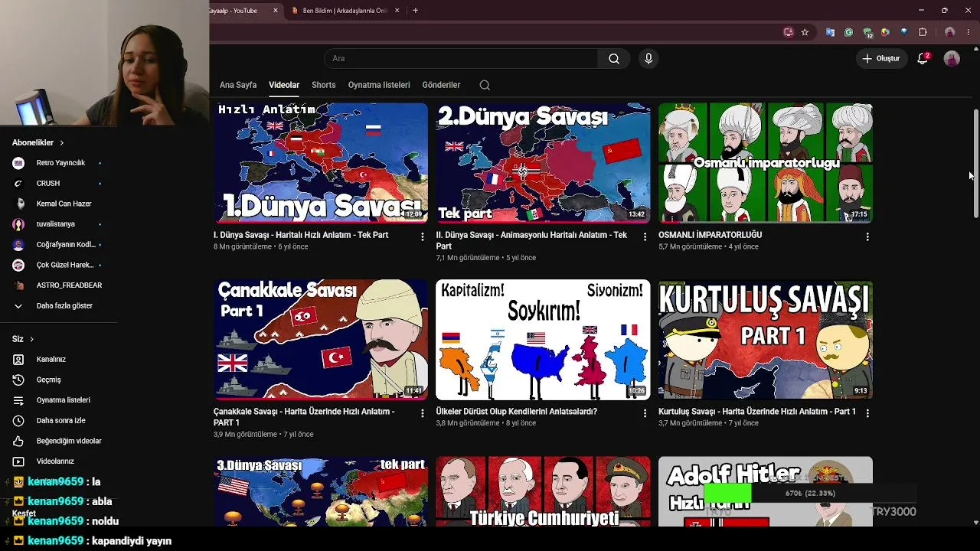Switch to the Ana Sayfa channel tab

(238, 85)
